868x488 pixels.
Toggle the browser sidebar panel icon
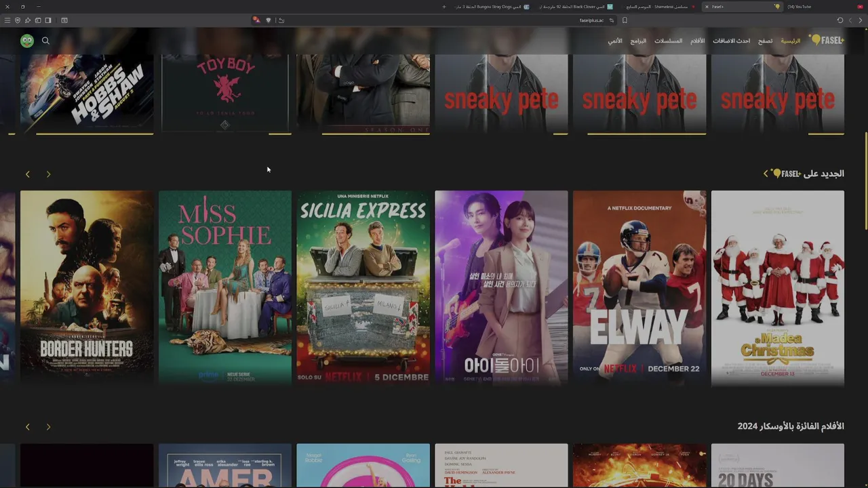click(x=48, y=20)
